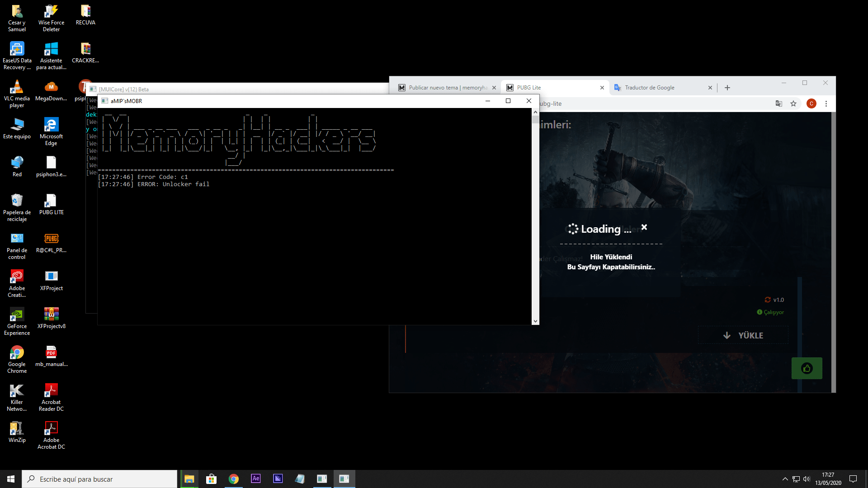Open the RECUVA desktop icon

85,15
